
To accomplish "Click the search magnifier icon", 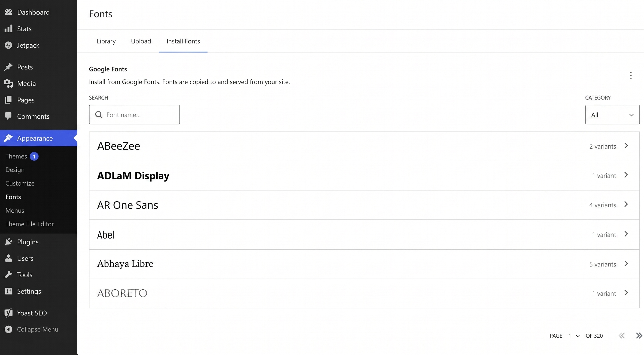I will tap(99, 115).
